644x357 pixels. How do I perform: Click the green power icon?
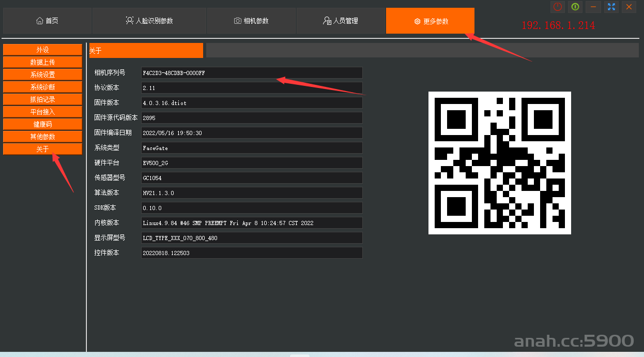[x=575, y=7]
